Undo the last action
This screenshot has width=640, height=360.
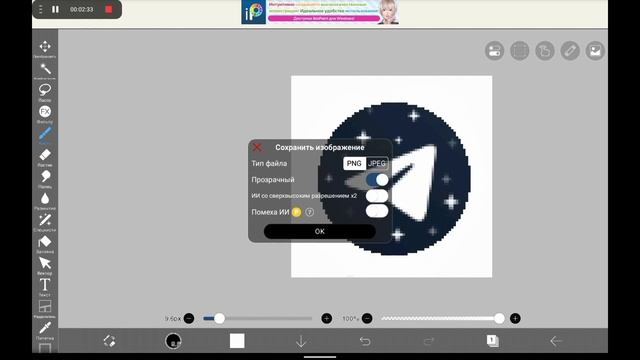pos(365,341)
